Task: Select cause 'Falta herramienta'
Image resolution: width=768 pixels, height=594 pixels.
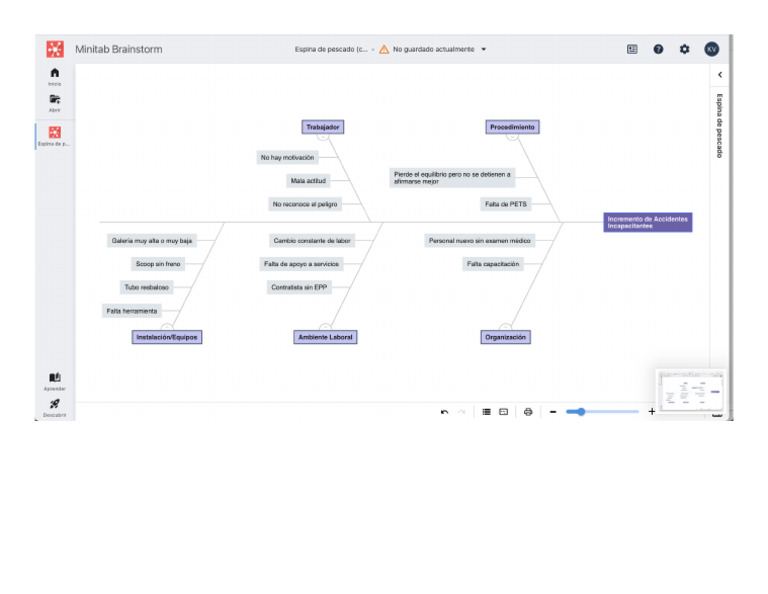Action: (132, 311)
